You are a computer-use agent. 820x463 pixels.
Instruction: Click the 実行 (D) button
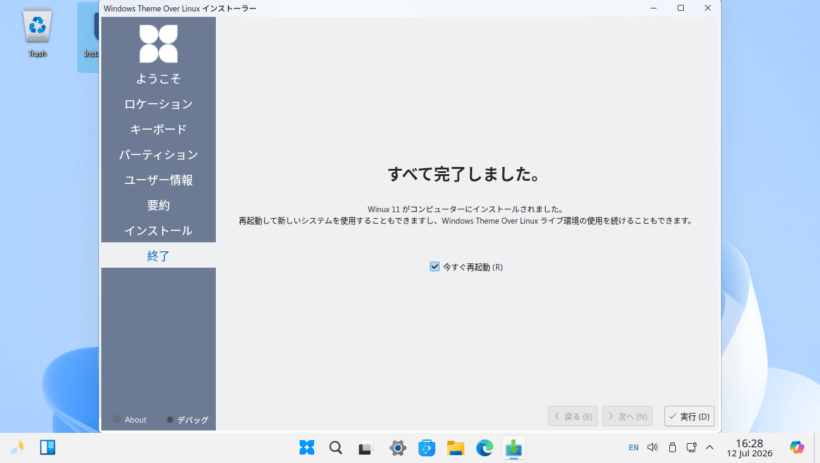(x=689, y=416)
